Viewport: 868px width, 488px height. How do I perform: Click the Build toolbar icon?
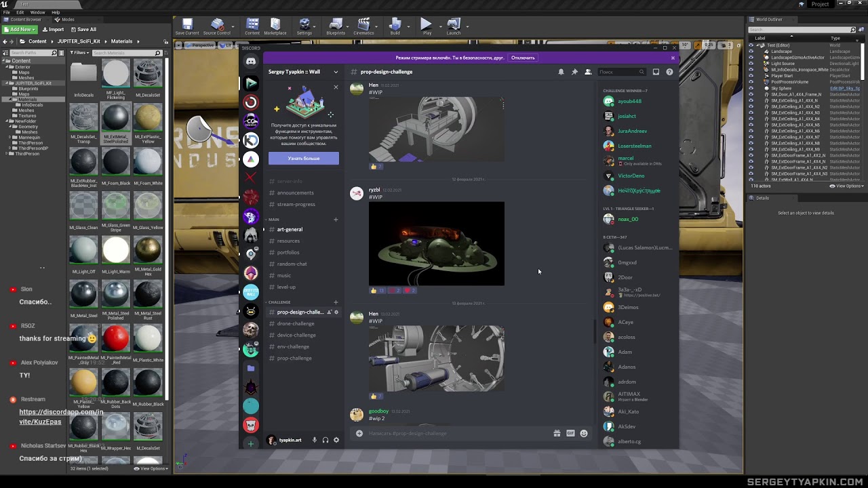395,26
